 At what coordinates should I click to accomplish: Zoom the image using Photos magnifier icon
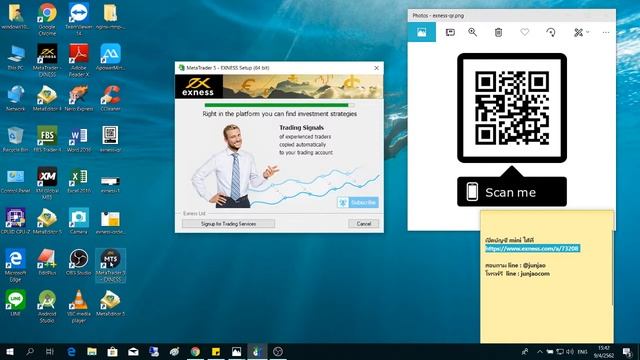pyautogui.click(x=473, y=32)
